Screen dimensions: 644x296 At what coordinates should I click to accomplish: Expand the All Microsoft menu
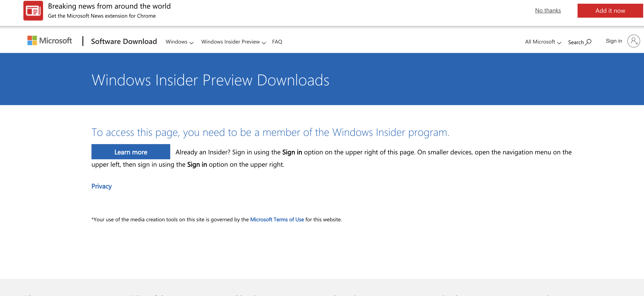tap(543, 42)
